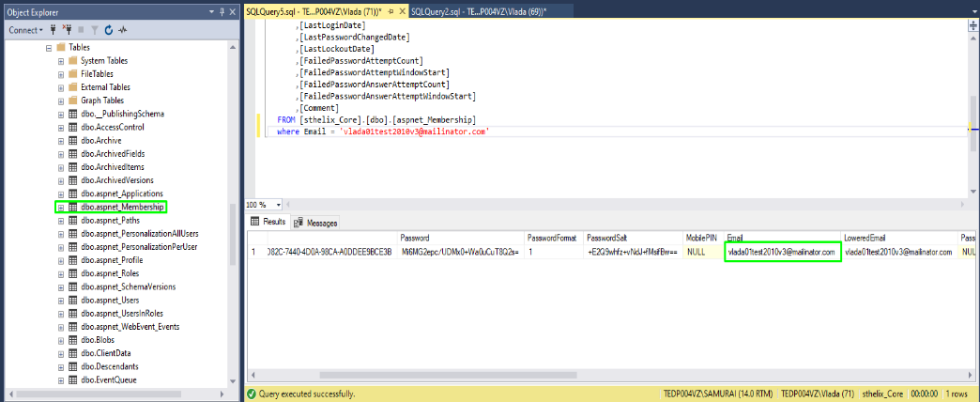Click table icon beside dbo.Archive
Screen dimensions: 980x402
pyautogui.click(x=72, y=140)
